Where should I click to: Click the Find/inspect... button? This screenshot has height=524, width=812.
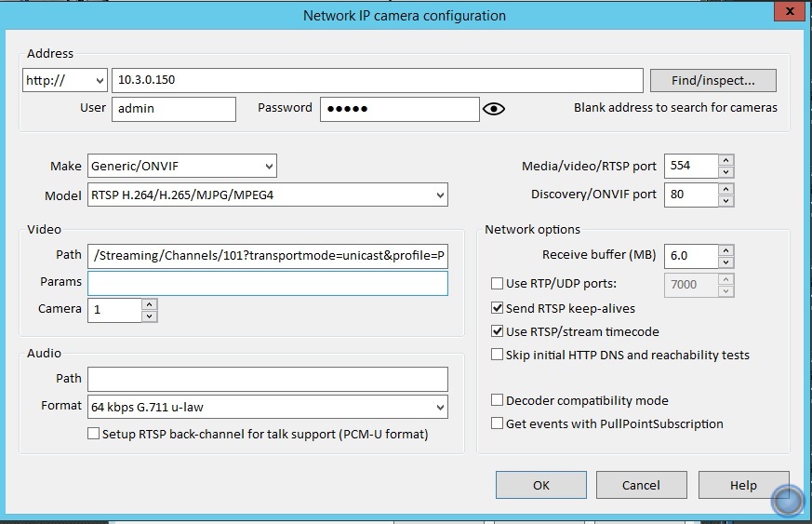click(712, 80)
